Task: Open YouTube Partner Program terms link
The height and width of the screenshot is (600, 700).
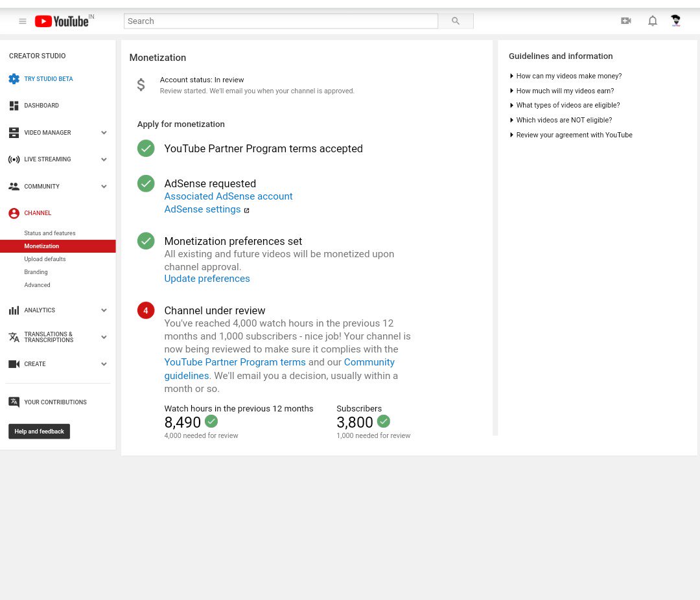Action: pos(235,362)
